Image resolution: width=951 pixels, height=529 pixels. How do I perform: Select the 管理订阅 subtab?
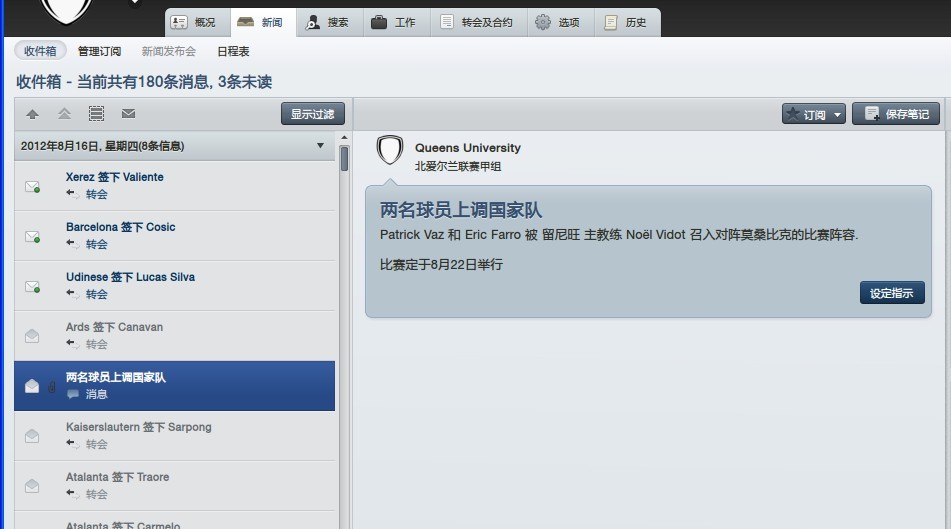(104, 51)
